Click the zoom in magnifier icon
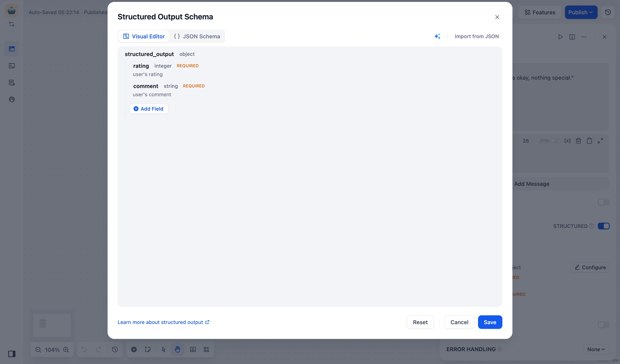620x364 pixels. (x=66, y=349)
